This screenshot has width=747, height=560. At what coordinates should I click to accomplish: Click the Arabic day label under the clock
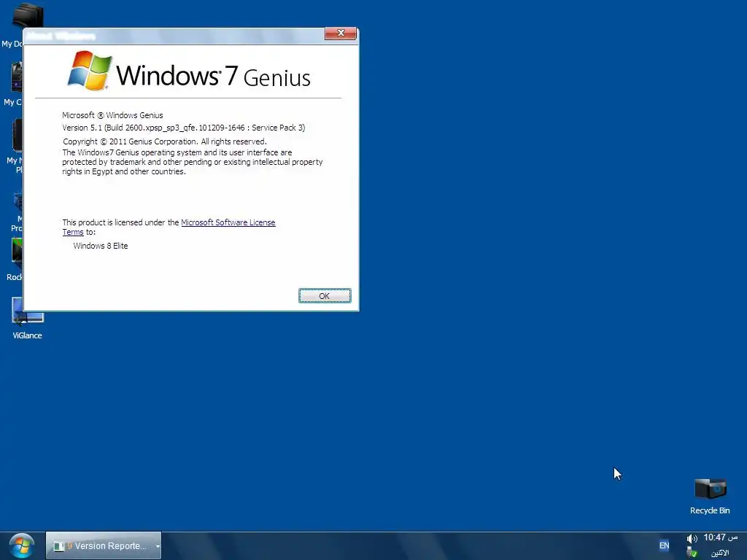[720, 553]
